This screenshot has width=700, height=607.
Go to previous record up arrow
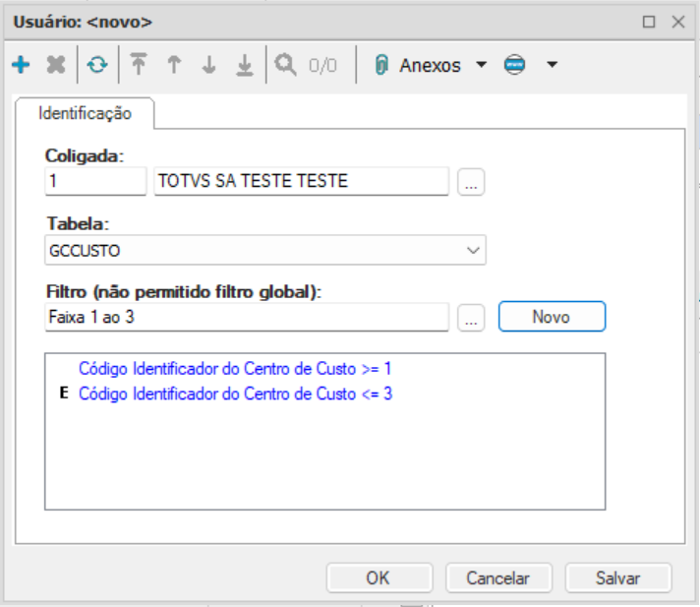click(x=174, y=64)
